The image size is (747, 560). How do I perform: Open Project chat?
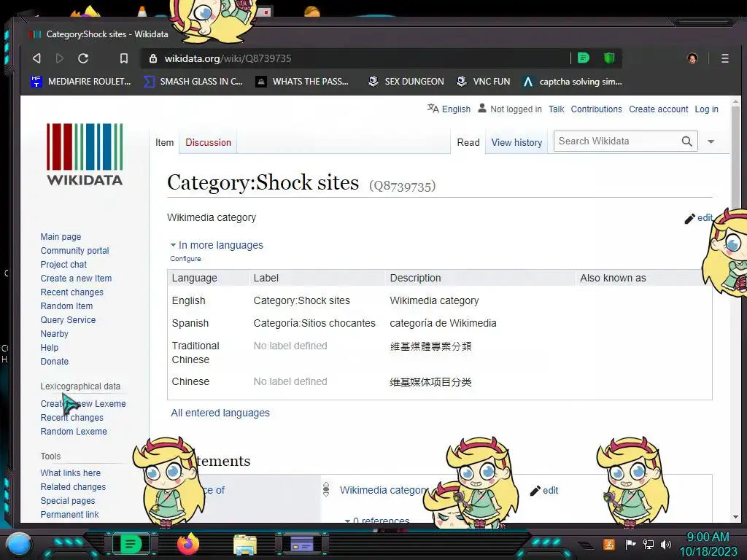click(x=63, y=264)
